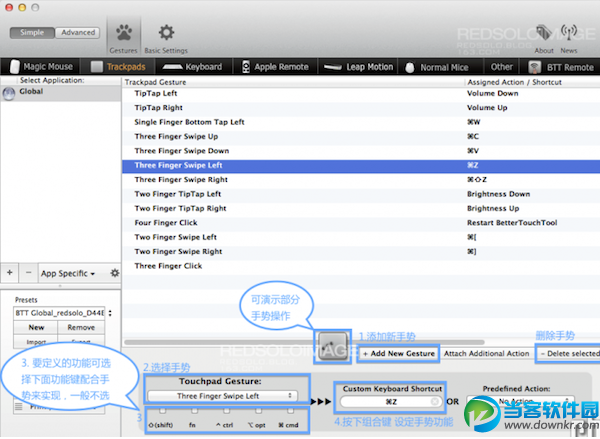The width and height of the screenshot is (600, 439).
Task: Click the Keyboard device icon
Action: (172, 67)
